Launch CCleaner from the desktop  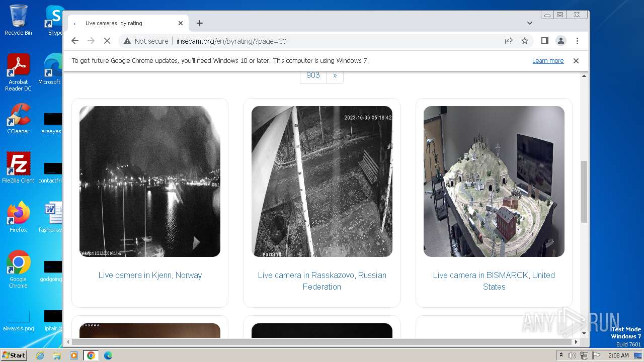coord(18,119)
